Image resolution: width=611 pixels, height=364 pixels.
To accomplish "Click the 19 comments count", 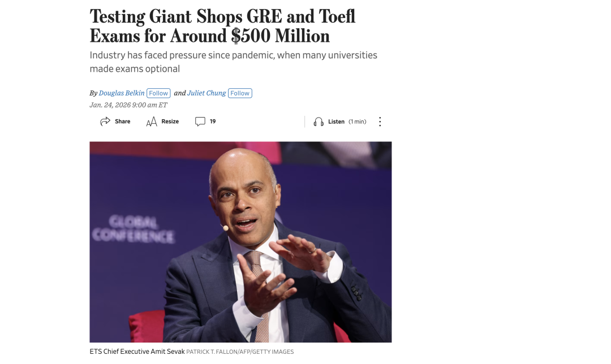I will coord(213,122).
